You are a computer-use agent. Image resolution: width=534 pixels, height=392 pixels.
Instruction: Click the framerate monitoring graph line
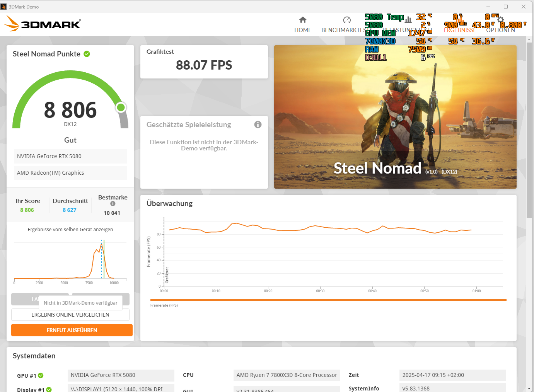pos(320,228)
